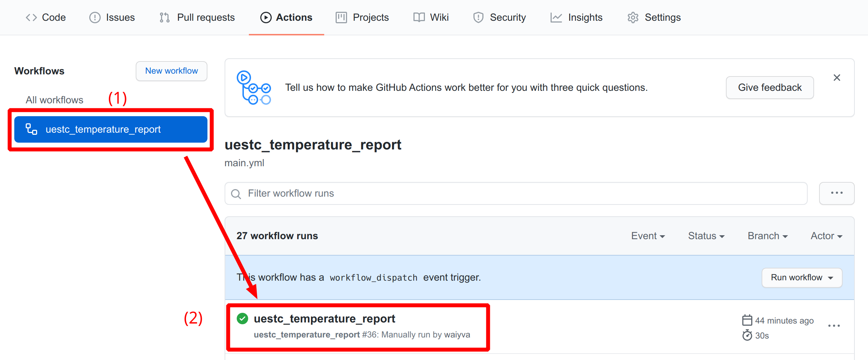Open repository Settings tab
868x360 pixels.
[x=654, y=17]
